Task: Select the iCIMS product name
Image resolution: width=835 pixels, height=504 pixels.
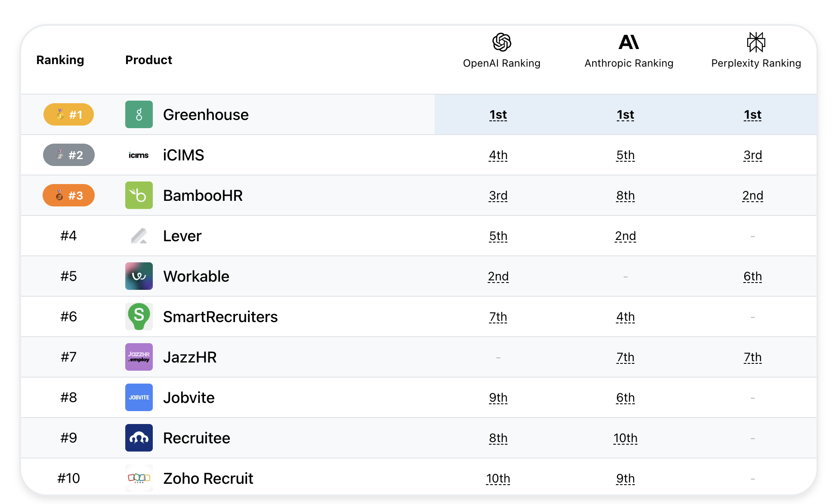Action: click(184, 155)
